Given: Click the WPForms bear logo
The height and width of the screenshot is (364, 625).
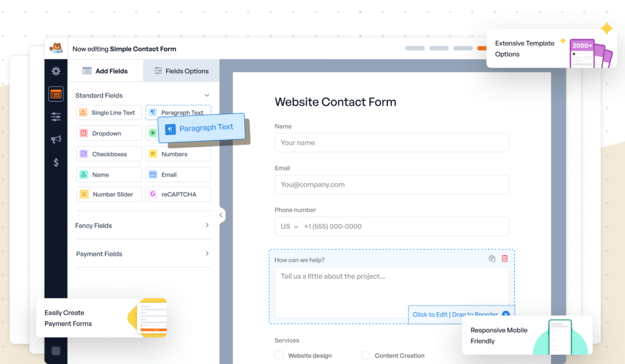Looking at the screenshot, I should click(x=55, y=48).
